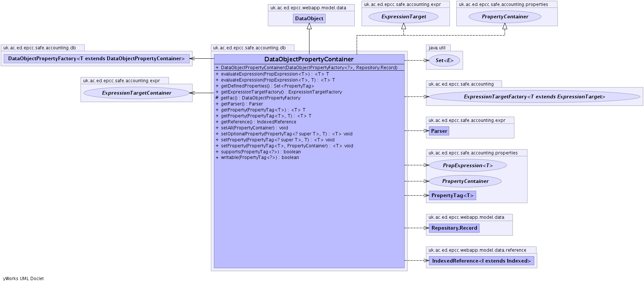Open the ExpressionTargetContainer interface ellipse
The width and height of the screenshot is (644, 285).
(x=136, y=93)
